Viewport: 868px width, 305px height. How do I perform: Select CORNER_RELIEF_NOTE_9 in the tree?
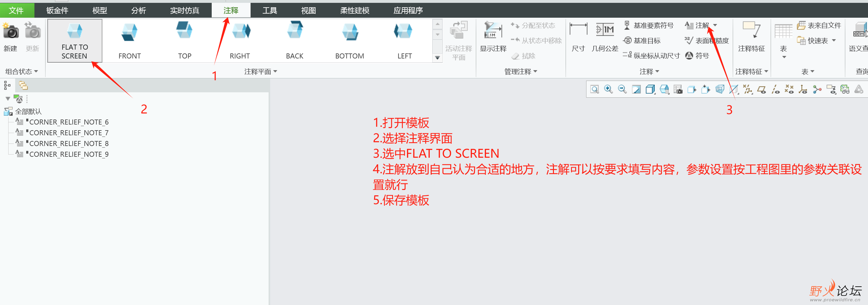(x=62, y=154)
